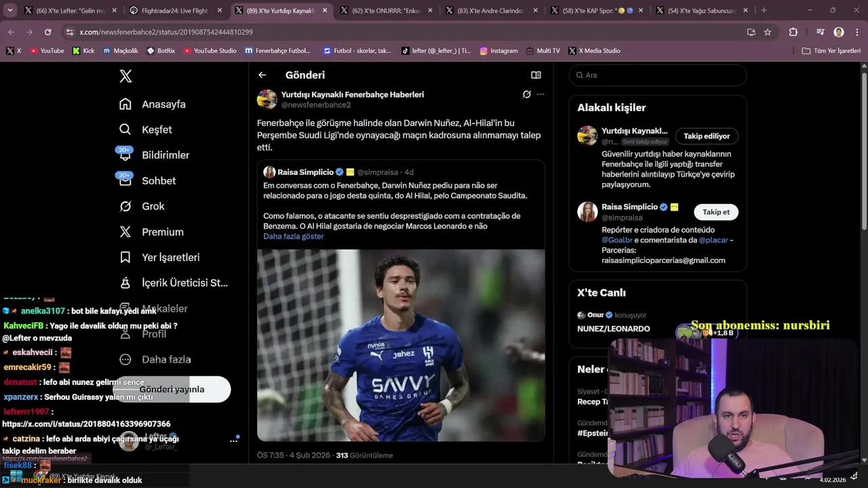Screen dimensions: 868x488
Task: Reload the page with browser refresh button
Action: [47, 32]
